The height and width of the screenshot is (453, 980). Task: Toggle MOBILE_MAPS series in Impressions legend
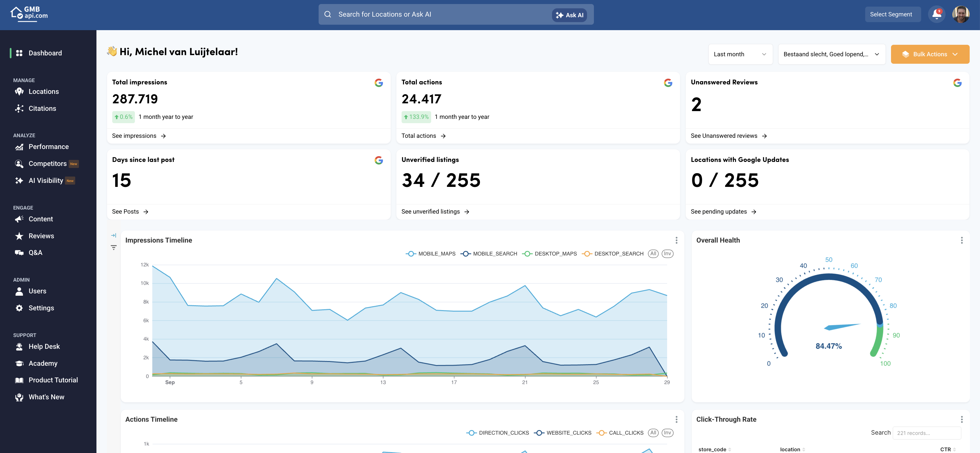430,254
